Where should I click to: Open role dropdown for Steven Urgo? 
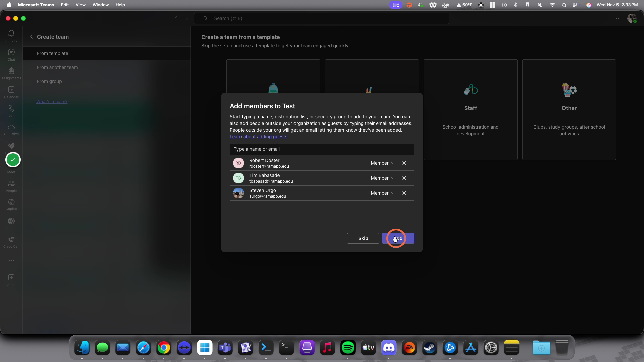(383, 193)
